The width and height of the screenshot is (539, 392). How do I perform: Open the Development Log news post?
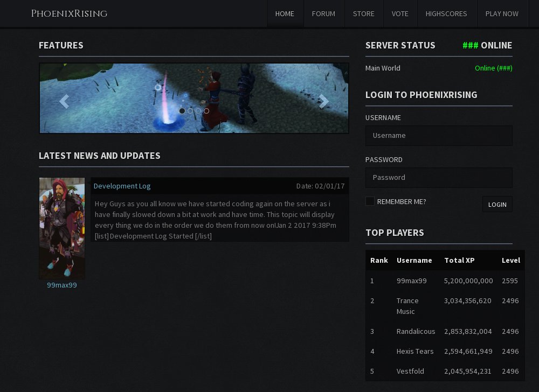(x=122, y=186)
